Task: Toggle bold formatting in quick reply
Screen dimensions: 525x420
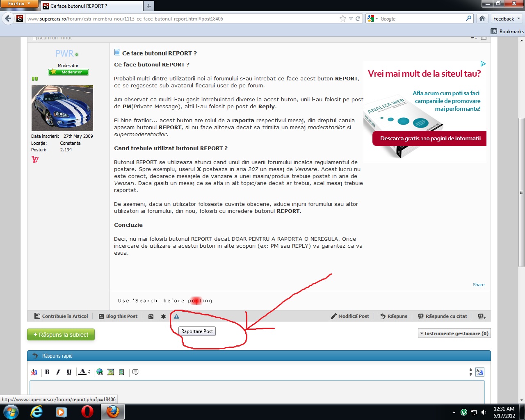Action: coord(47,372)
